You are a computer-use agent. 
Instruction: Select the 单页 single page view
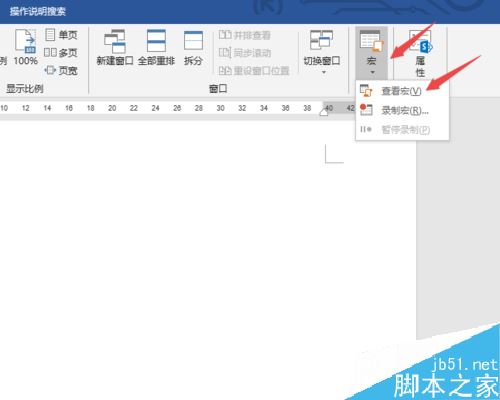pyautogui.click(x=61, y=35)
